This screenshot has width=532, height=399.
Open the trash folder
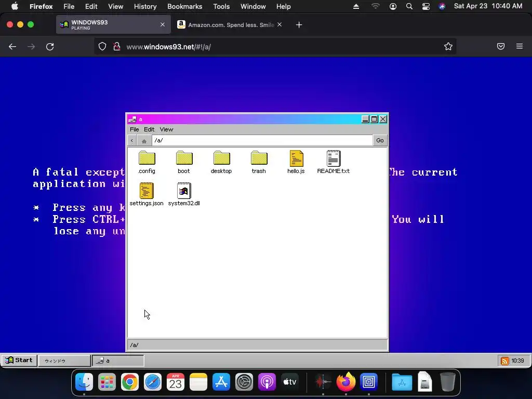tap(259, 163)
